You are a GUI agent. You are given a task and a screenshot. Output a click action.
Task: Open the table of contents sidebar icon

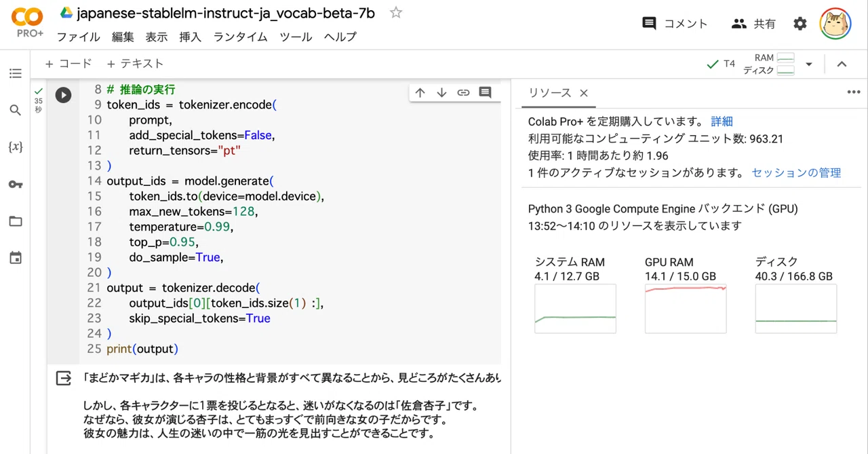(x=16, y=73)
